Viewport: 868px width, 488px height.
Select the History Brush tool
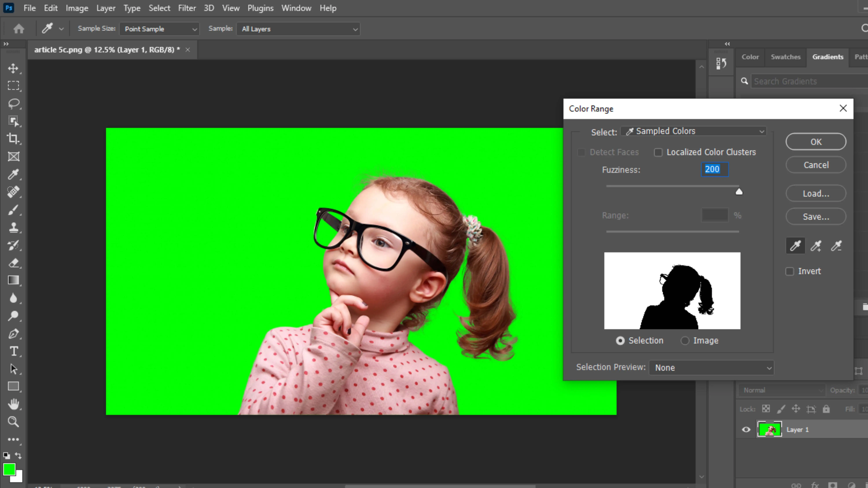[x=13, y=245]
